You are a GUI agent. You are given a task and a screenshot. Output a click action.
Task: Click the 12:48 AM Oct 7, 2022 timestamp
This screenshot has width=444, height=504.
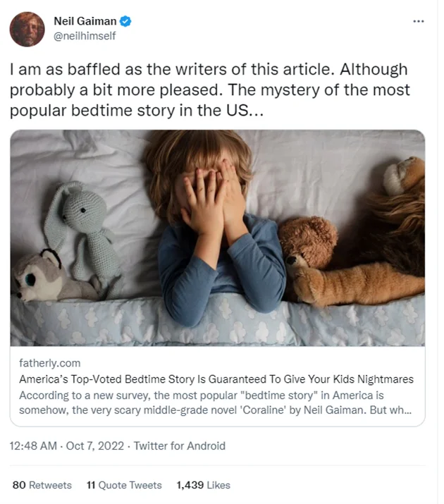pos(67,445)
